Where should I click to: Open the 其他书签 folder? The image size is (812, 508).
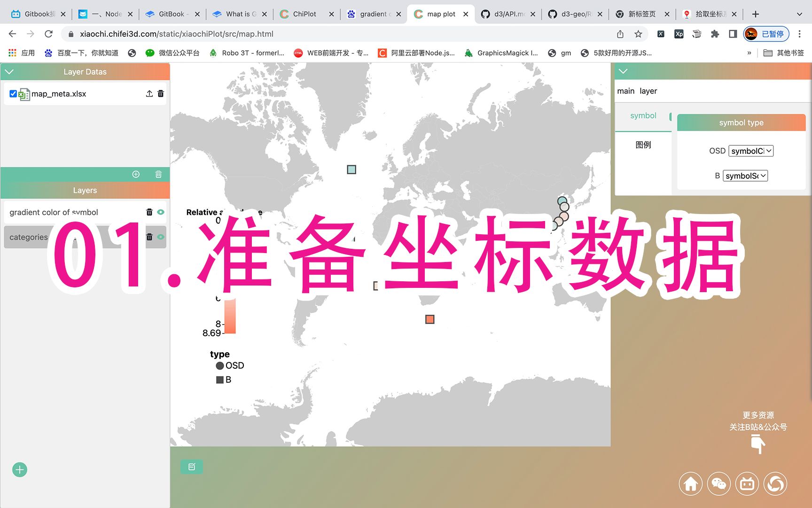[x=784, y=53]
